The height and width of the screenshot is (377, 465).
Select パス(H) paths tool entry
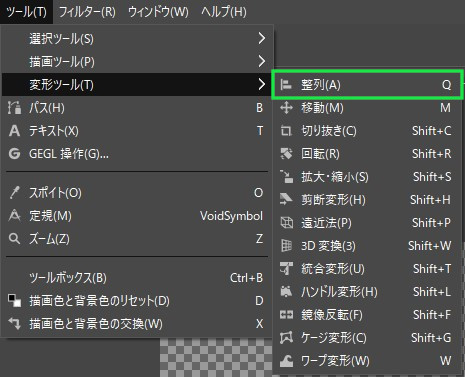tap(138, 108)
